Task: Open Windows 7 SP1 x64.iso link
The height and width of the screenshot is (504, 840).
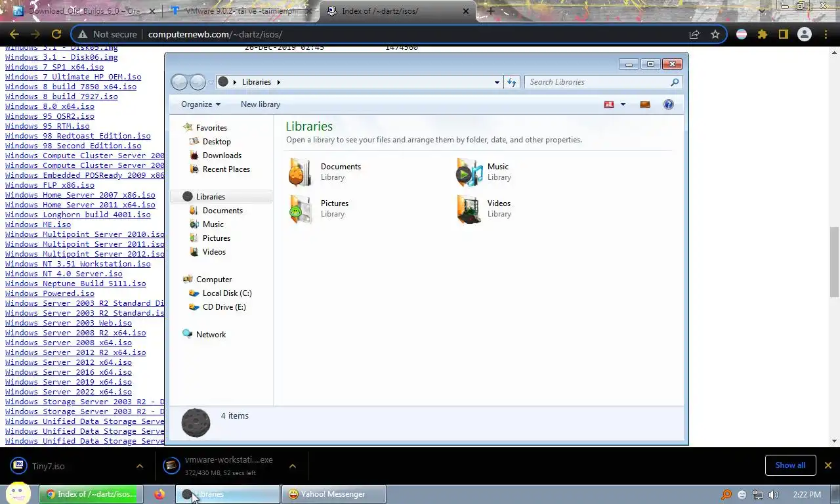Action: coord(54,67)
